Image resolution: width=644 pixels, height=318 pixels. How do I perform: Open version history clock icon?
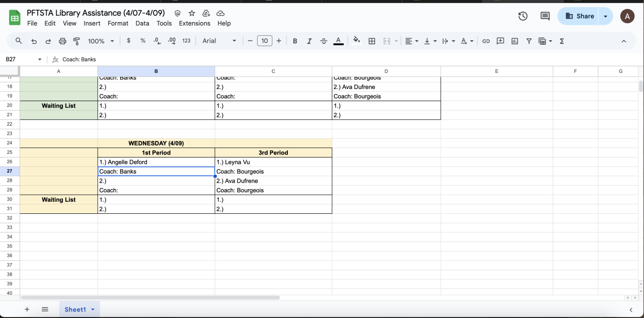click(523, 16)
